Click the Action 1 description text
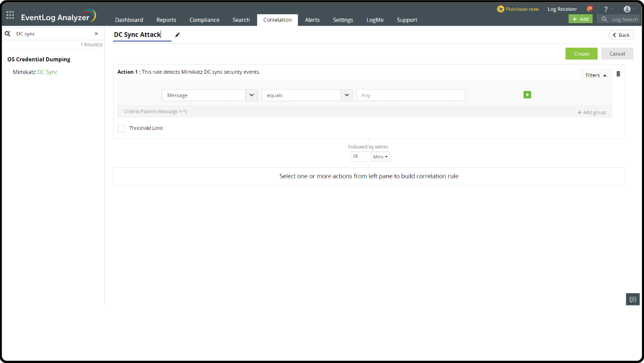This screenshot has width=644, height=363. point(189,72)
